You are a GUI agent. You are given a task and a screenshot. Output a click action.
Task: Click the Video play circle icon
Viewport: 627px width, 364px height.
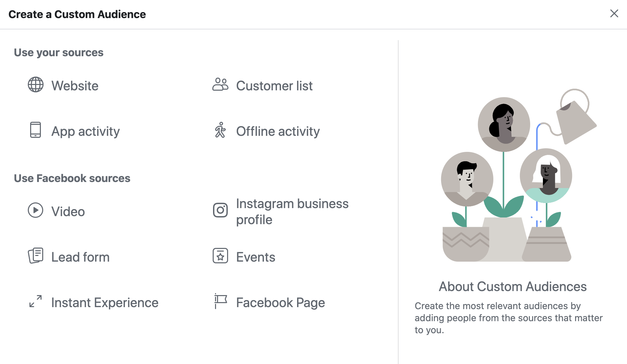[36, 210]
